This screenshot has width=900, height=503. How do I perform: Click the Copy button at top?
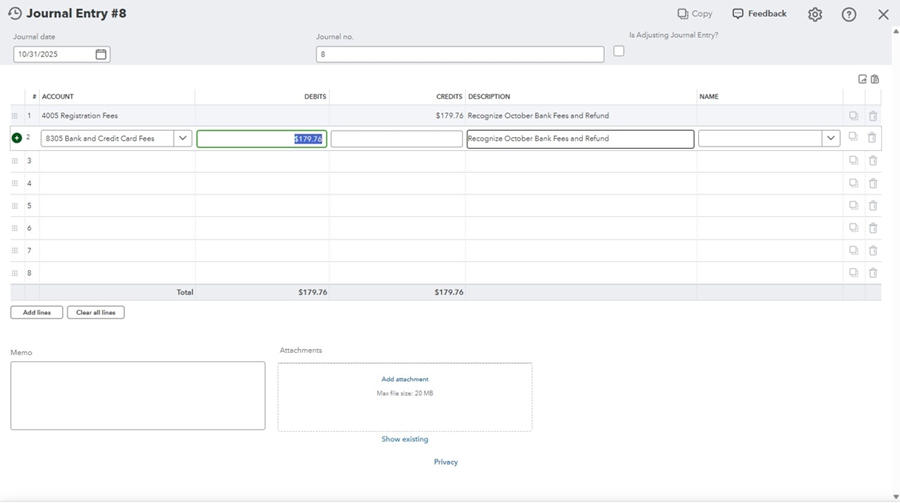tap(695, 14)
